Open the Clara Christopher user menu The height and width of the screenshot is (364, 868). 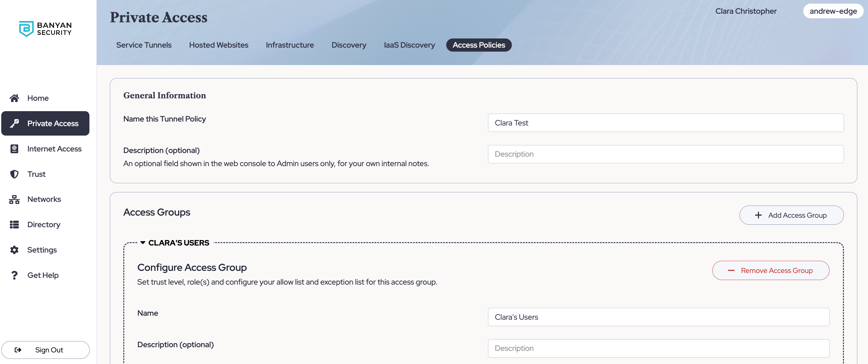pos(746,11)
